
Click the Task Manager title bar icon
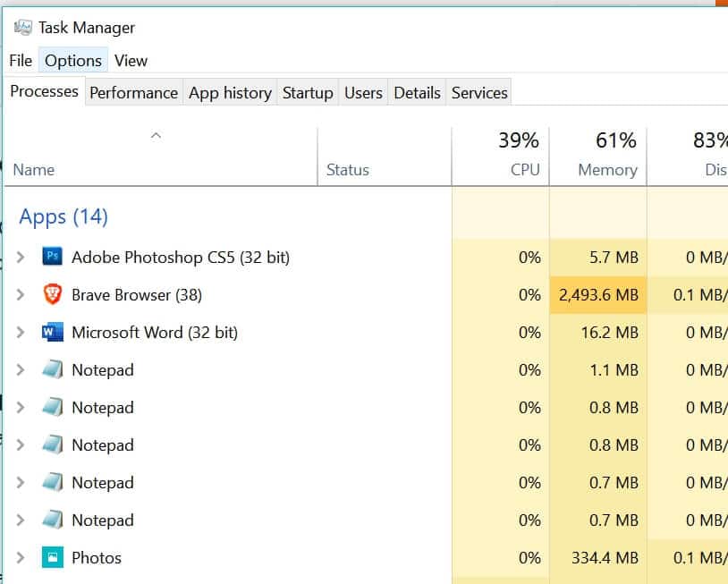pyautogui.click(x=23, y=28)
